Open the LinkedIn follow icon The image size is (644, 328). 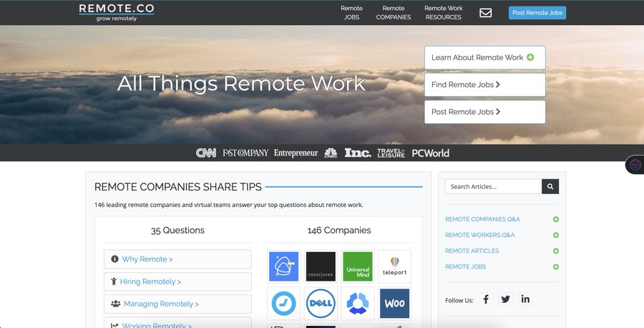(525, 299)
